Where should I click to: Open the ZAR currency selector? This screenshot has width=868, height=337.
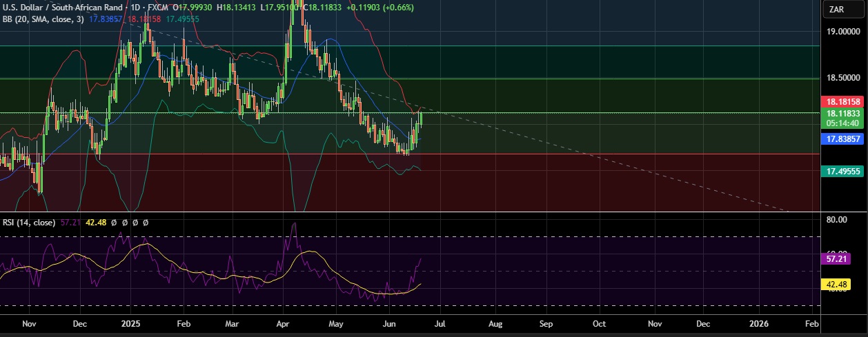[x=845, y=9]
